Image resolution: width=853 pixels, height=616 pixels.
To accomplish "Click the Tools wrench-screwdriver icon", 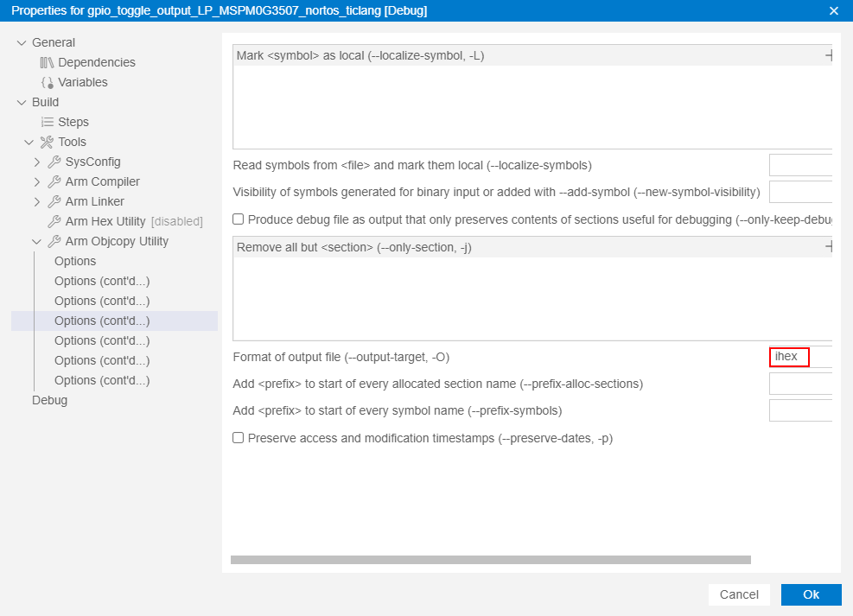I will click(47, 143).
